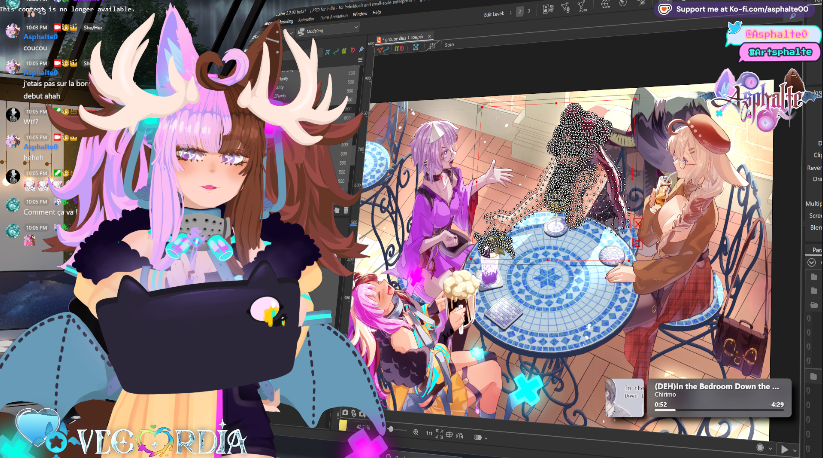Click the blue square tool icon below the tab

[x=416, y=47]
